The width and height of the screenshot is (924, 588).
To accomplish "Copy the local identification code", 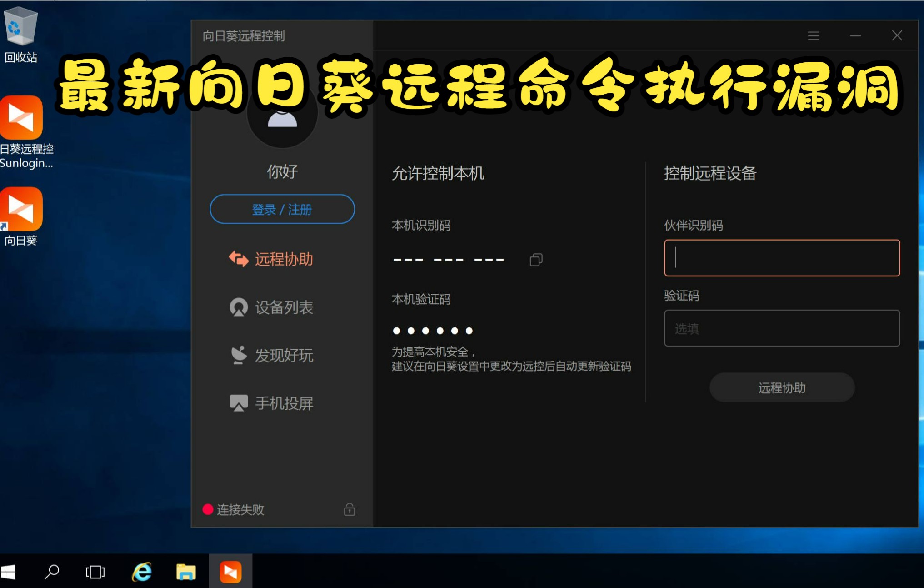I will (x=536, y=260).
